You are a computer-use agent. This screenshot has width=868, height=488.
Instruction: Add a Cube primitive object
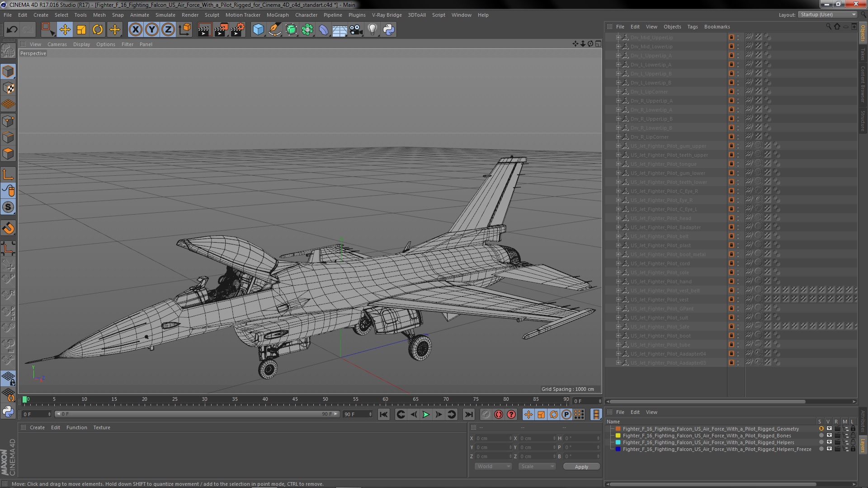(x=258, y=30)
